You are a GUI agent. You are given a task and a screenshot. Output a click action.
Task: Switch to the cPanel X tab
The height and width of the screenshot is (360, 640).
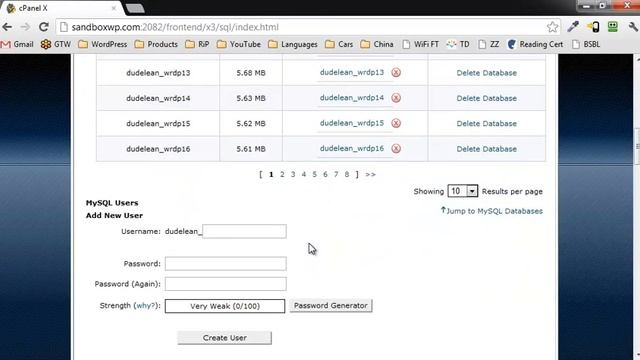[61, 8]
